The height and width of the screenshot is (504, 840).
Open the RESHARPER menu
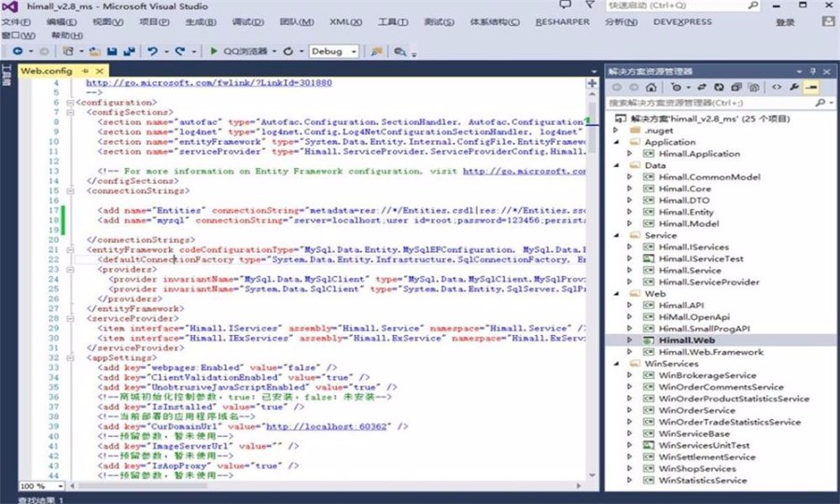tap(563, 22)
